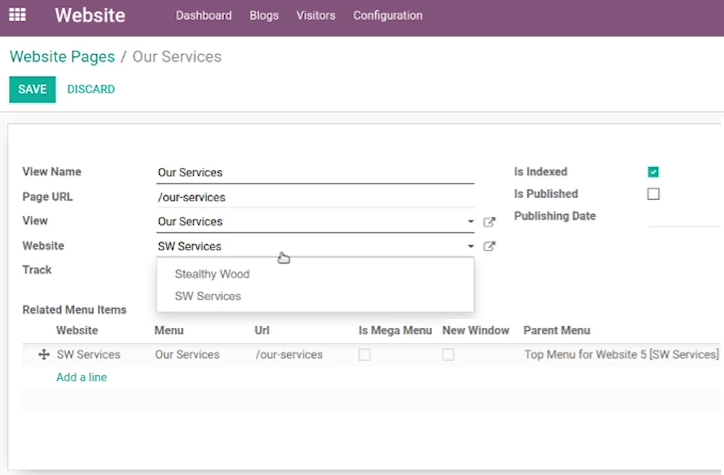Open the Dashboard menu
The image size is (724, 475).
(x=204, y=16)
